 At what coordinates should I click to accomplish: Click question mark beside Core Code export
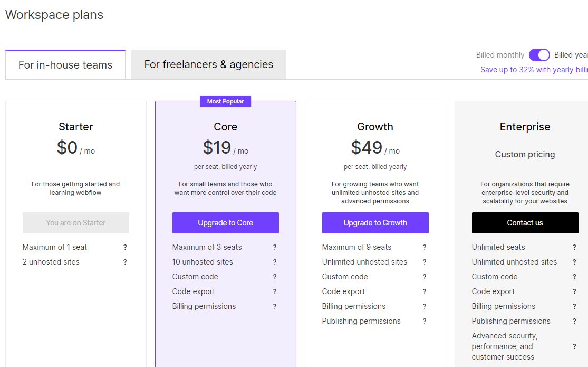pyautogui.click(x=275, y=291)
